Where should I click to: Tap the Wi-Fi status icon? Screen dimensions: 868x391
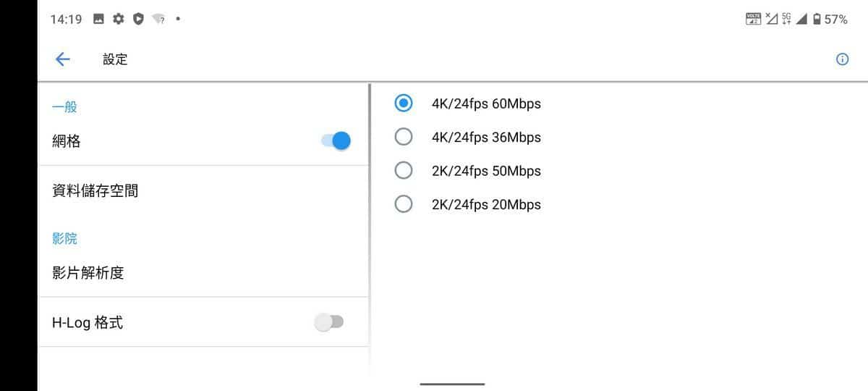pos(158,20)
